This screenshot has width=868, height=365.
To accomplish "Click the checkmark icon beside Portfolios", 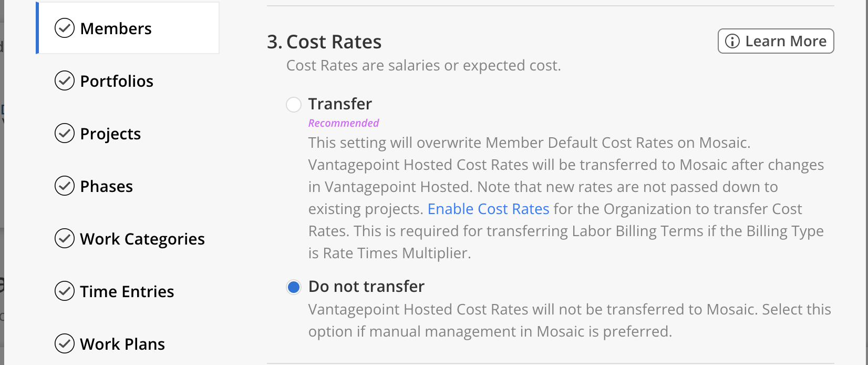I will pos(65,81).
